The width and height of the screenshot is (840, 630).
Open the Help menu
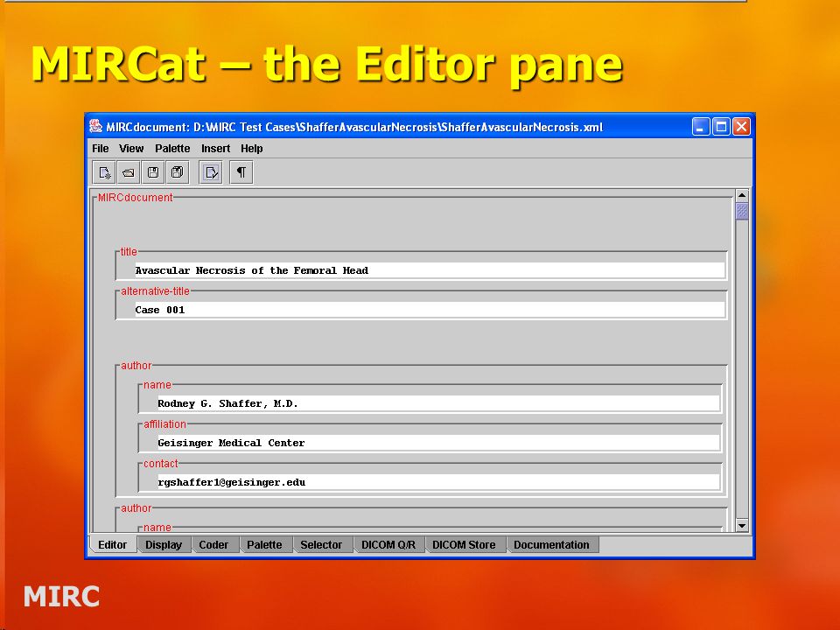click(251, 149)
